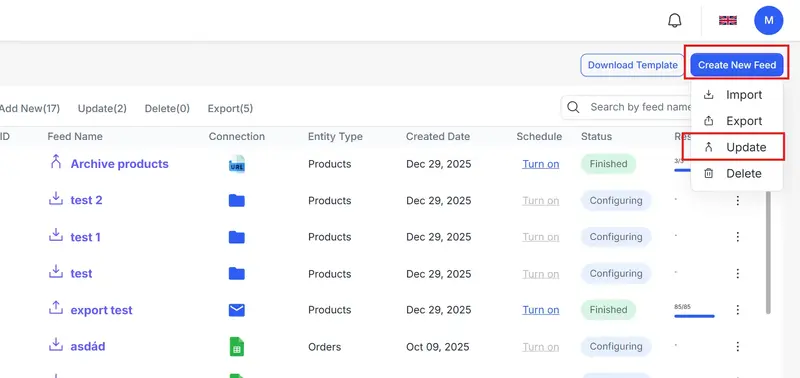Open the test 2 feed
Viewport: 800px width, 378px height.
[86, 200]
